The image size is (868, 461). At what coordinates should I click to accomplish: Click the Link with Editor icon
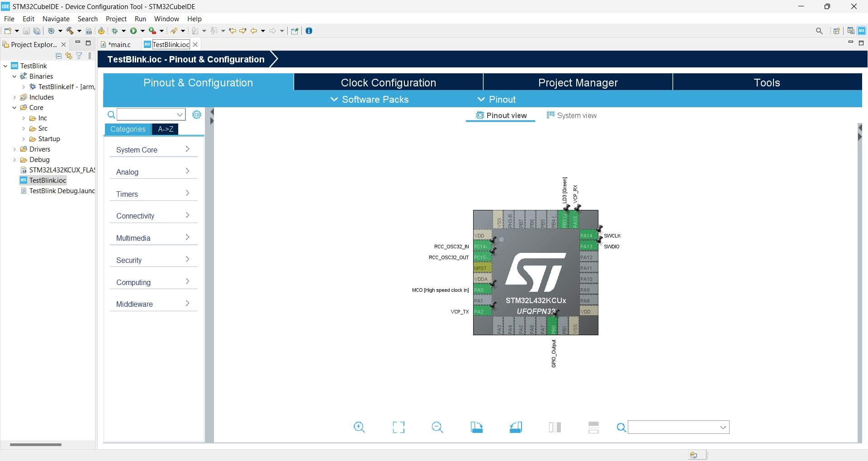tap(69, 56)
